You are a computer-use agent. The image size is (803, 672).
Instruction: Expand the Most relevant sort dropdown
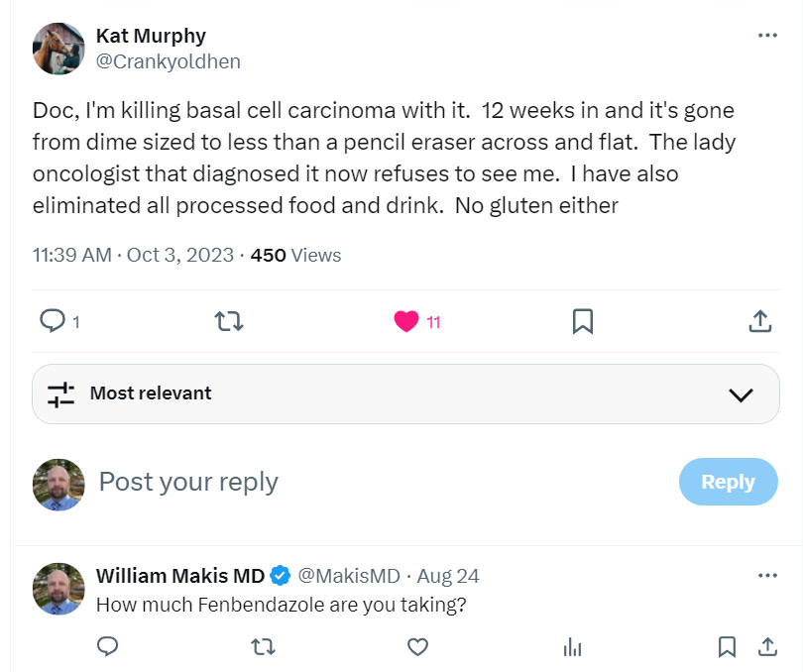741,394
